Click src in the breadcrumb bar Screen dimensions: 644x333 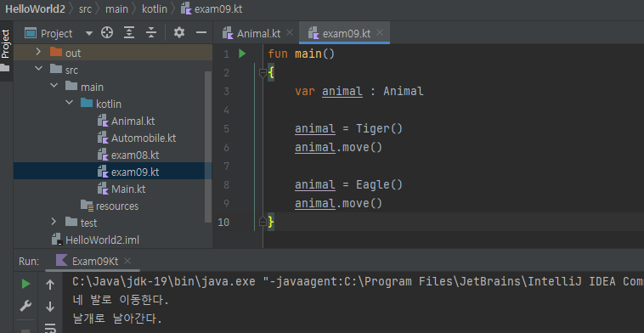85,9
